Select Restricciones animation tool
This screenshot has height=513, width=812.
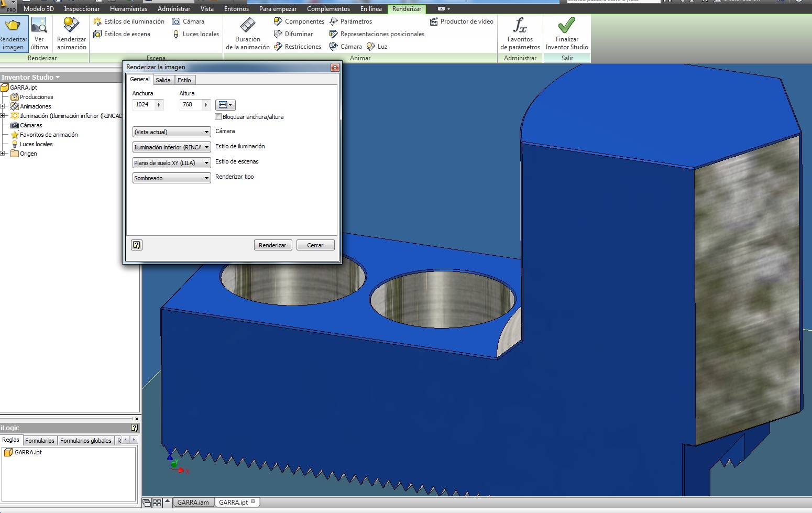tap(298, 47)
